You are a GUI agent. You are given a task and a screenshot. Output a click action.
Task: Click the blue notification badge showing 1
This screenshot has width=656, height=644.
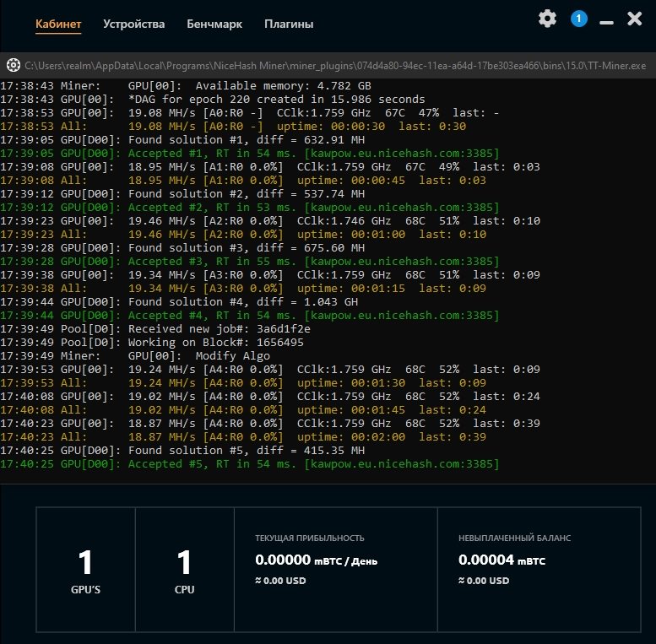[578, 19]
